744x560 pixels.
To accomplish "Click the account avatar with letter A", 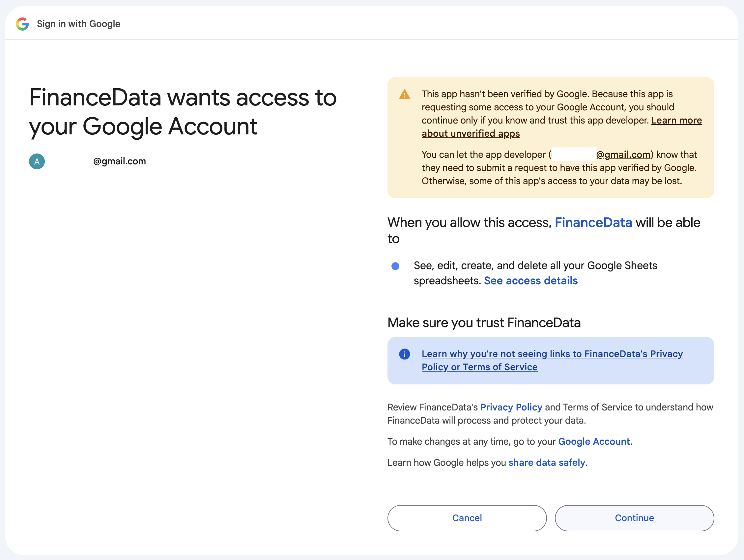I will click(37, 161).
